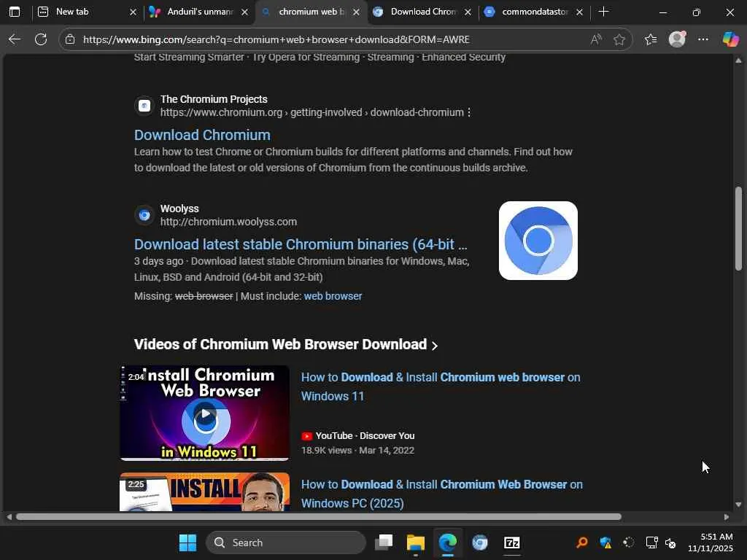The image size is (747, 560).
Task: Open 7-Zip from the taskbar
Action: point(511,542)
